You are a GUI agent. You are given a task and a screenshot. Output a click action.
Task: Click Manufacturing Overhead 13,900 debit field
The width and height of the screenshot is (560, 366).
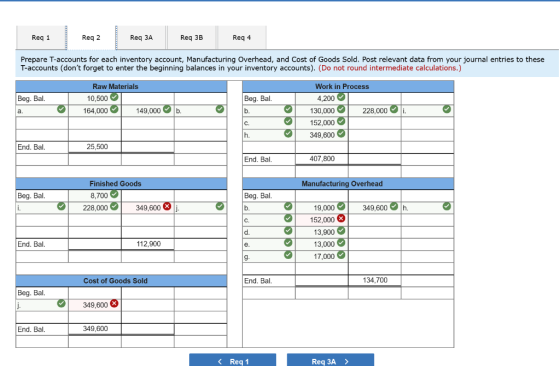pyautogui.click(x=322, y=232)
